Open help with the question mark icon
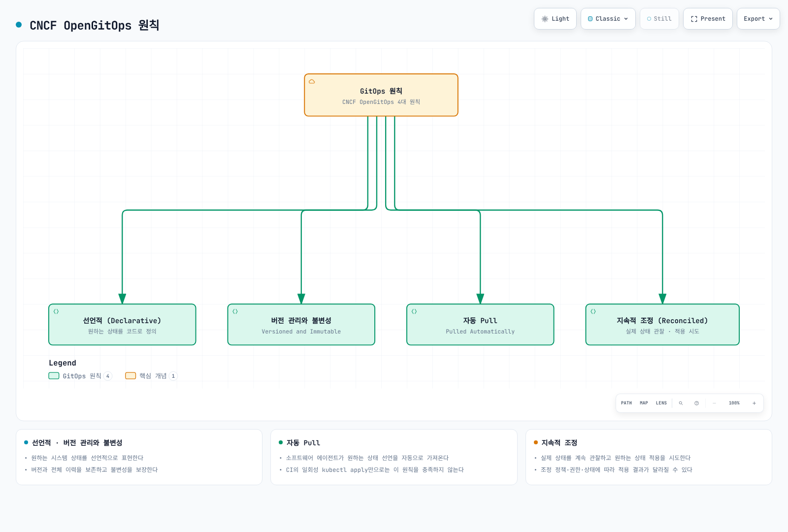This screenshot has height=532, width=788. [696, 403]
